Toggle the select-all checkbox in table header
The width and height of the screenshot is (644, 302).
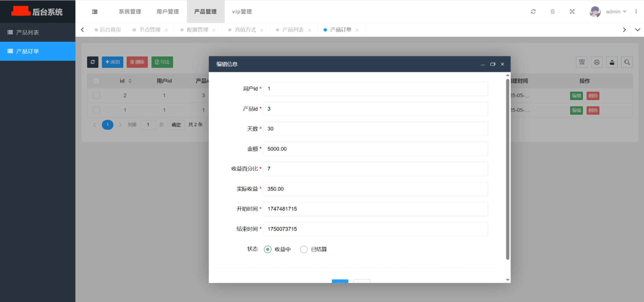[96, 81]
